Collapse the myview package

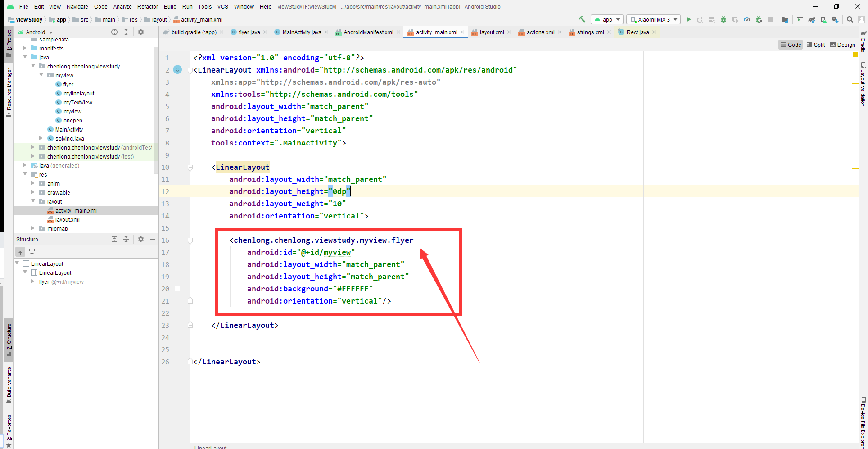41,75
